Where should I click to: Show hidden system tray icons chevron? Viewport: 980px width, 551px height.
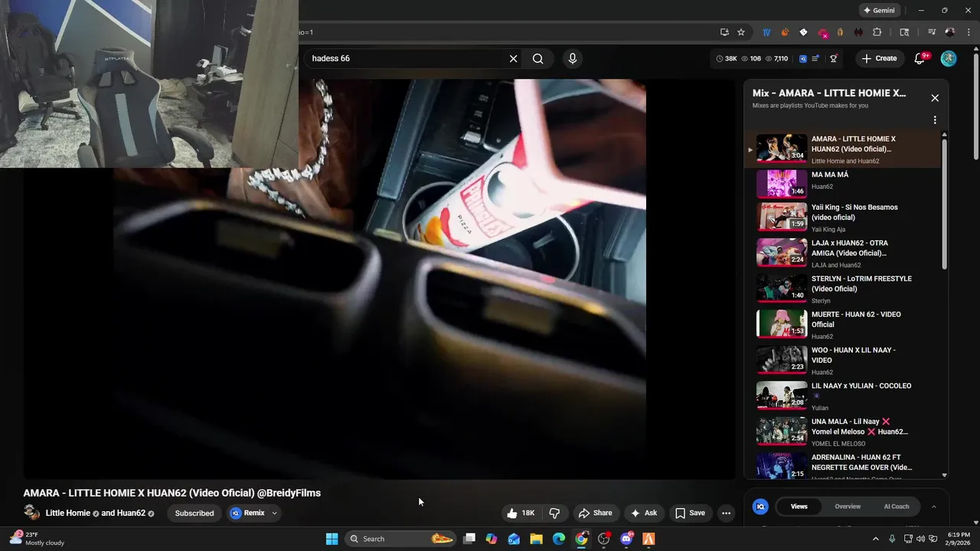pyautogui.click(x=876, y=539)
